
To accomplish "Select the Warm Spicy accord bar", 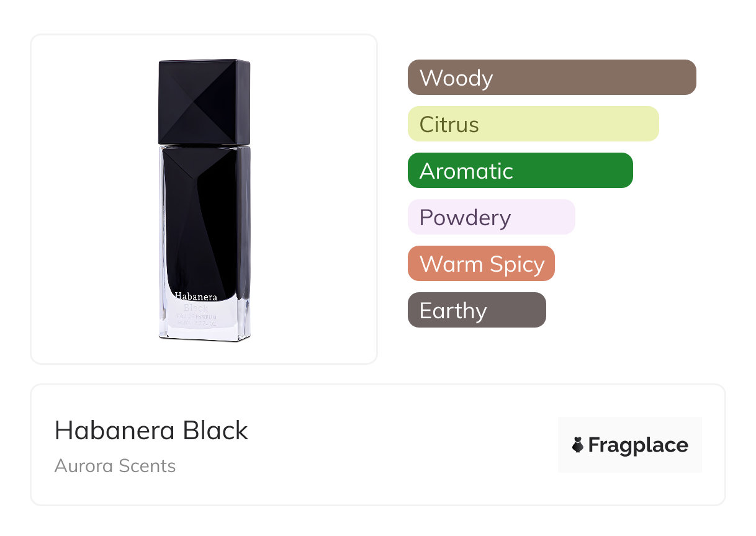I will tap(481, 264).
